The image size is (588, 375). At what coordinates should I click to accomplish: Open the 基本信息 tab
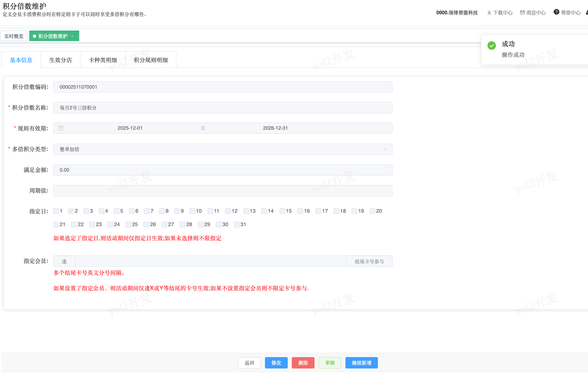coord(21,60)
